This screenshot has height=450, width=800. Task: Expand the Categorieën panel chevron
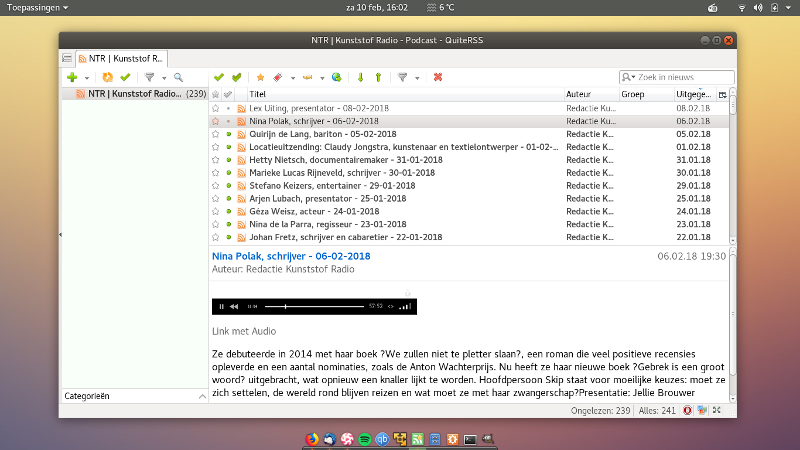pos(202,396)
